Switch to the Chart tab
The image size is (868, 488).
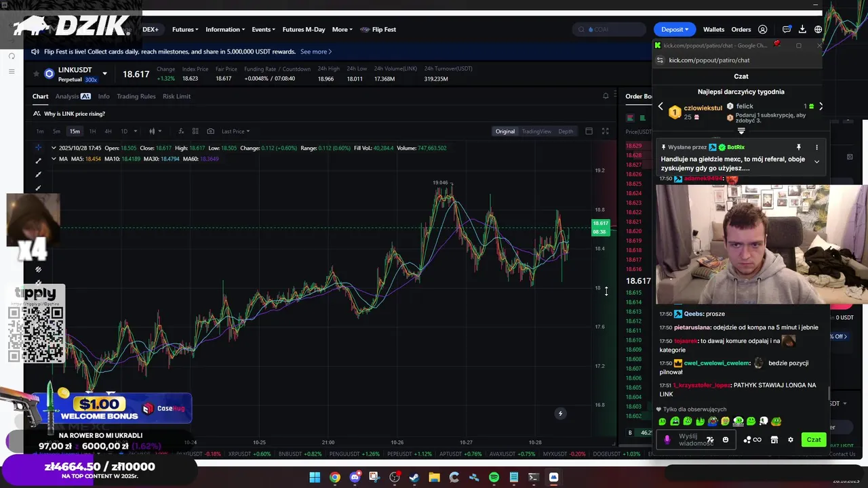41,96
